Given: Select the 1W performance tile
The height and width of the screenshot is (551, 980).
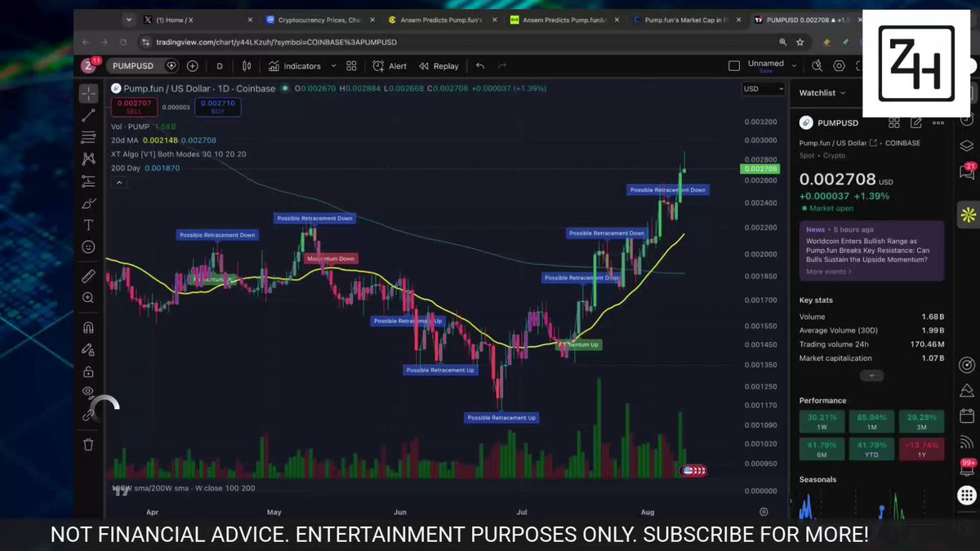Looking at the screenshot, I should click(822, 422).
